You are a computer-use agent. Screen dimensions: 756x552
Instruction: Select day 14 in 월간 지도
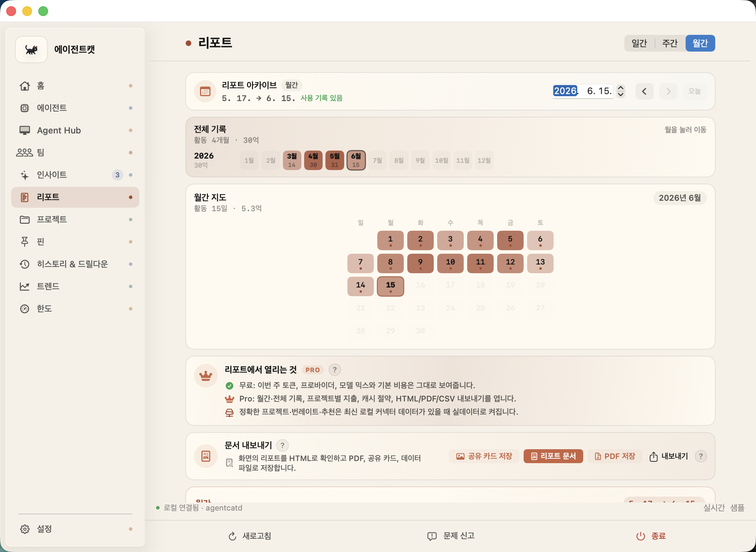click(x=361, y=286)
